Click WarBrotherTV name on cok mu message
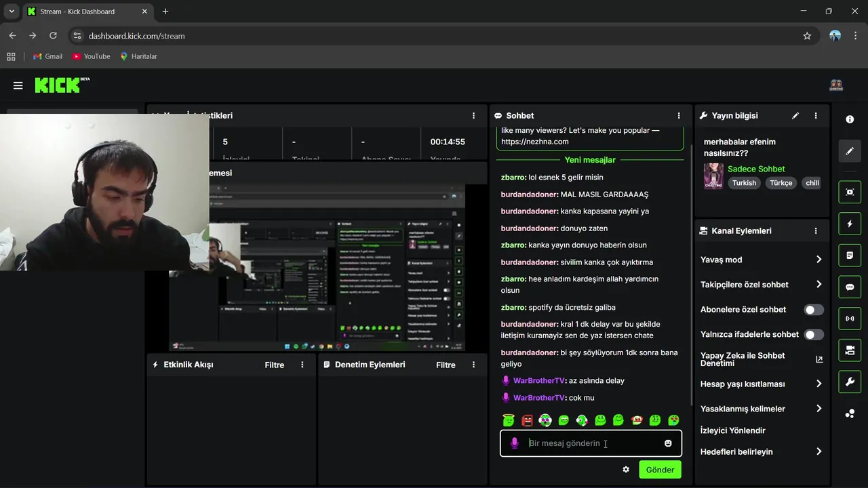Viewport: 868px width, 488px height. (538, 398)
